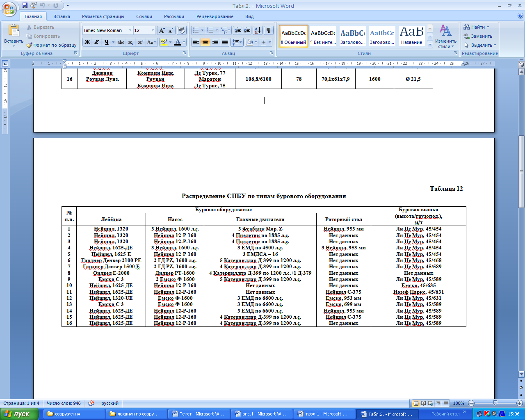This screenshot has width=525, height=420.
Task: Click the zoom slider handle in status bar
Action: pos(495,403)
